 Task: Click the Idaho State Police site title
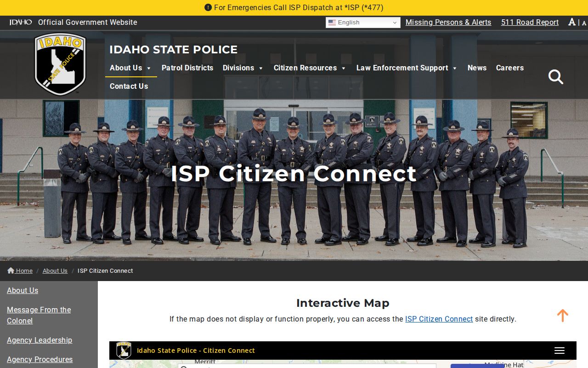(173, 49)
